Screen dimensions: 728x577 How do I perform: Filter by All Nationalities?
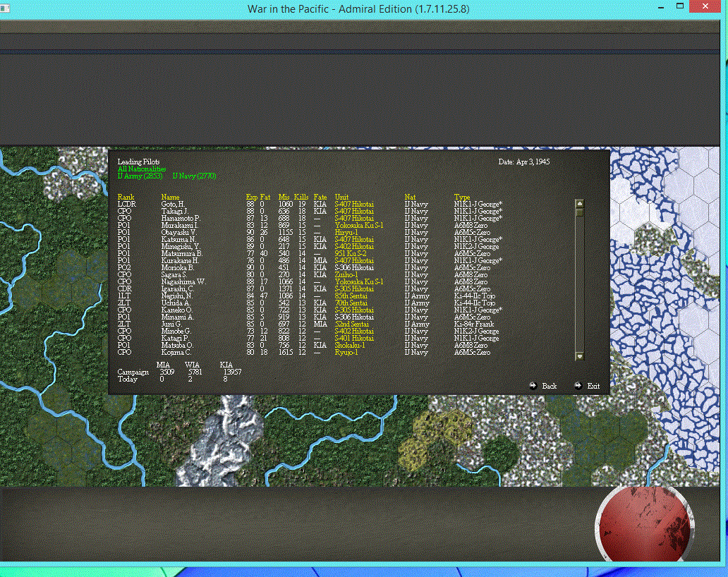[x=142, y=169]
